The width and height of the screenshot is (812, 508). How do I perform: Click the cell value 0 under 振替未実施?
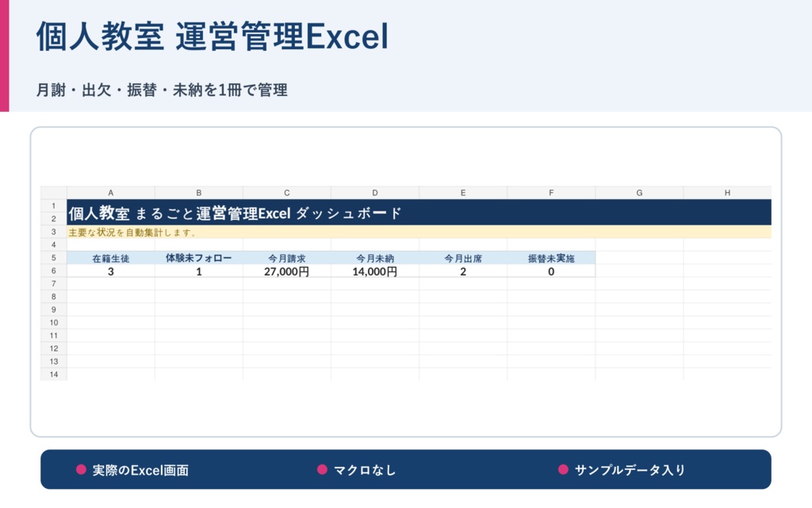[551, 271]
